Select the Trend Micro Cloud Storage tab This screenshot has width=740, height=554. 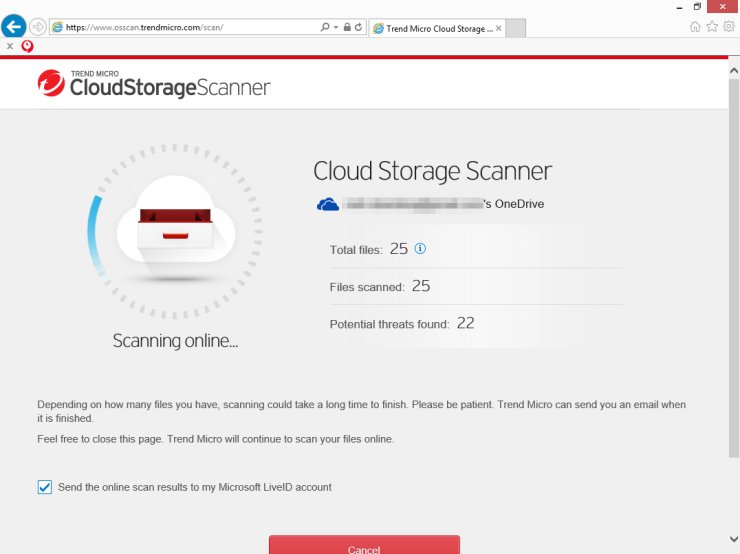coord(438,28)
